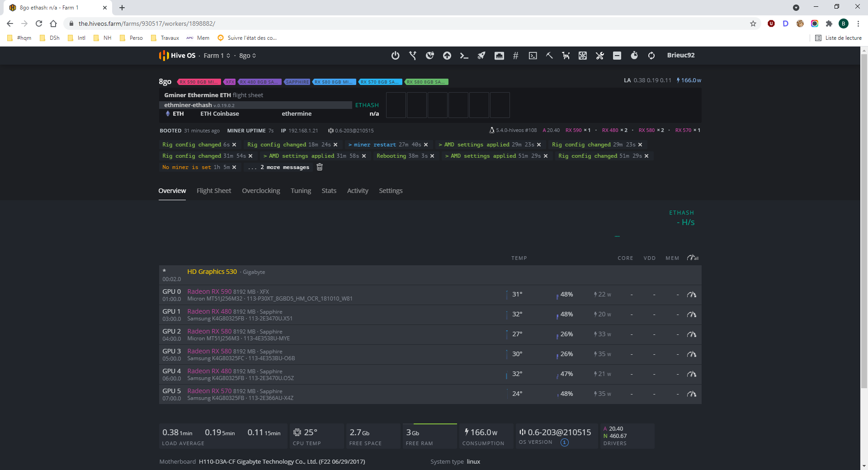
Task: Dismiss 'Rig config changed 6s' message
Action: (234, 145)
